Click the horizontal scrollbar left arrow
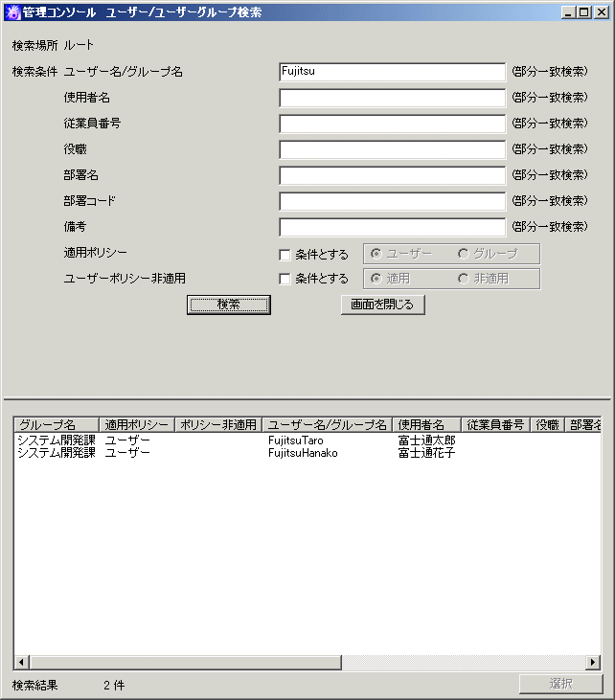615x700 pixels. (x=21, y=662)
